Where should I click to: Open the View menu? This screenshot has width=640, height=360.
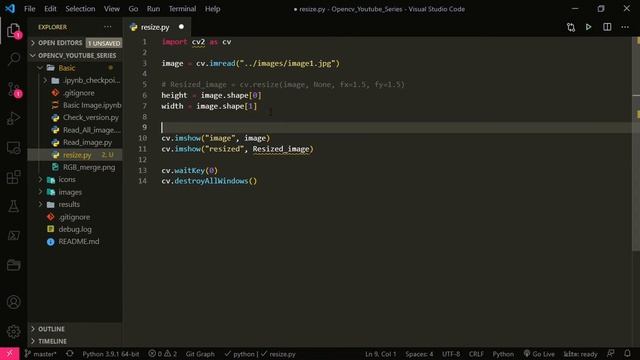click(x=111, y=9)
